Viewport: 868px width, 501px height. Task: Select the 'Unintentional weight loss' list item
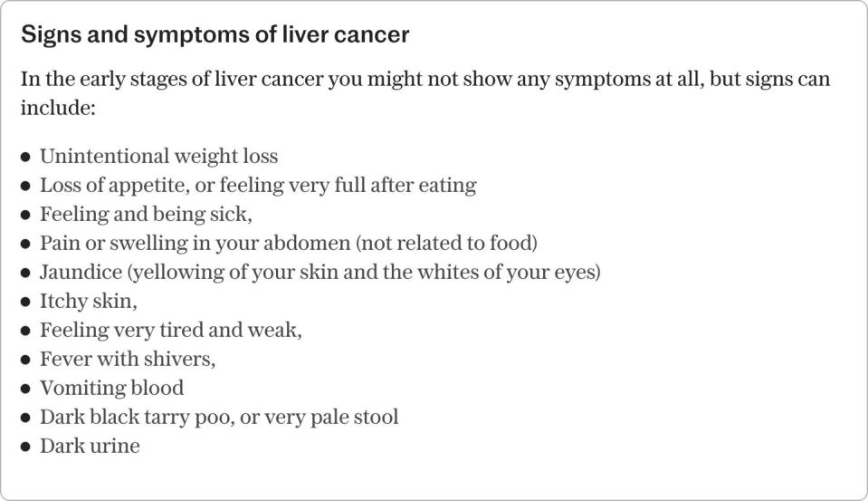(158, 157)
